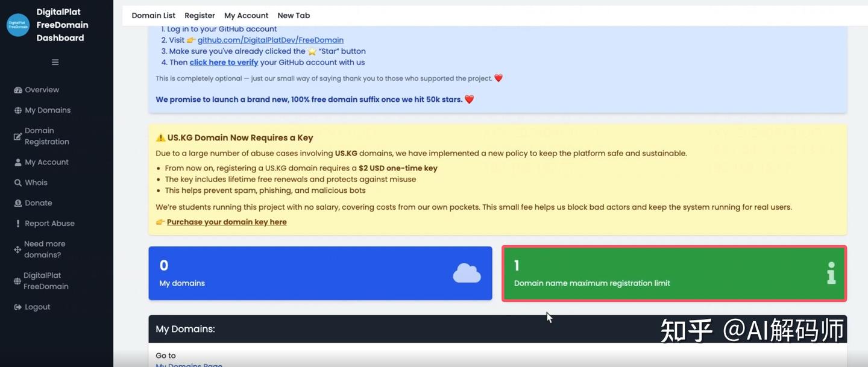Select the My Domains globe icon
Screen dimensions: 868x367
(x=16, y=110)
